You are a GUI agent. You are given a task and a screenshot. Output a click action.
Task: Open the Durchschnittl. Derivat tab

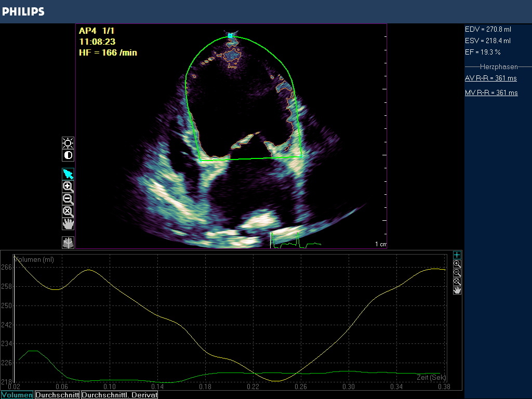click(x=119, y=395)
